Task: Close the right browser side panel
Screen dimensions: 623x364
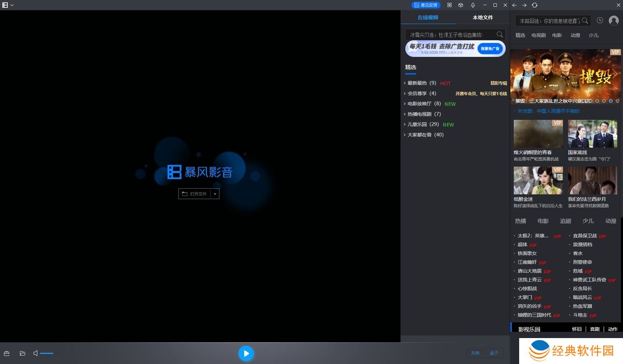Action: [617, 5]
